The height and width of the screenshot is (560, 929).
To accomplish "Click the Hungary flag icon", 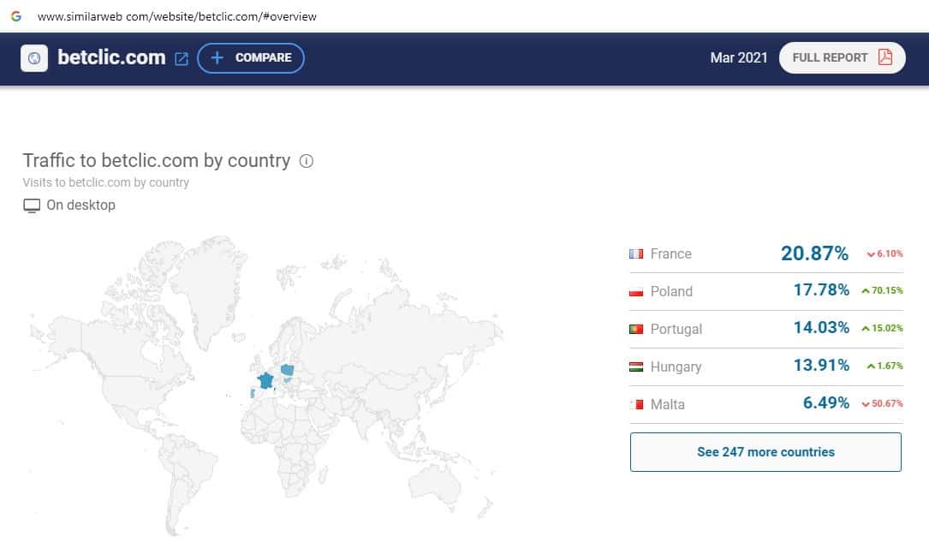I will coord(635,366).
